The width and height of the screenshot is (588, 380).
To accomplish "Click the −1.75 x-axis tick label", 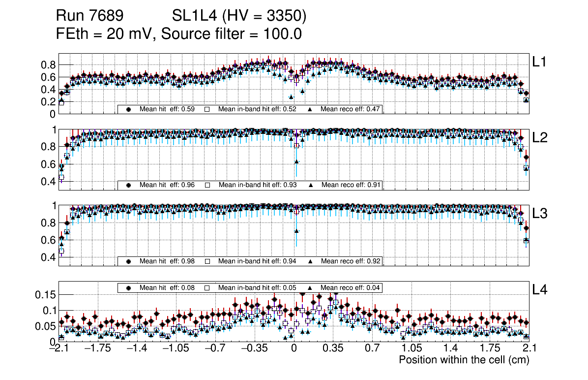I will click(x=97, y=349).
